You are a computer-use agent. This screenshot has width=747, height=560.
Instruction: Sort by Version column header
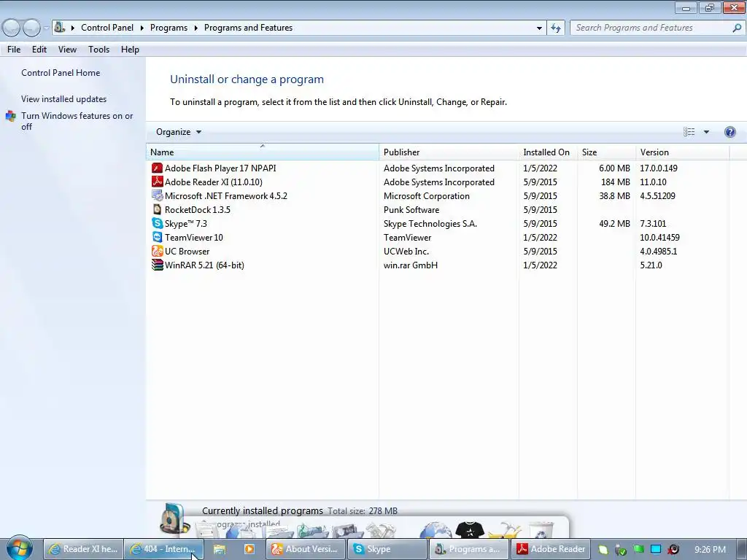coord(682,152)
